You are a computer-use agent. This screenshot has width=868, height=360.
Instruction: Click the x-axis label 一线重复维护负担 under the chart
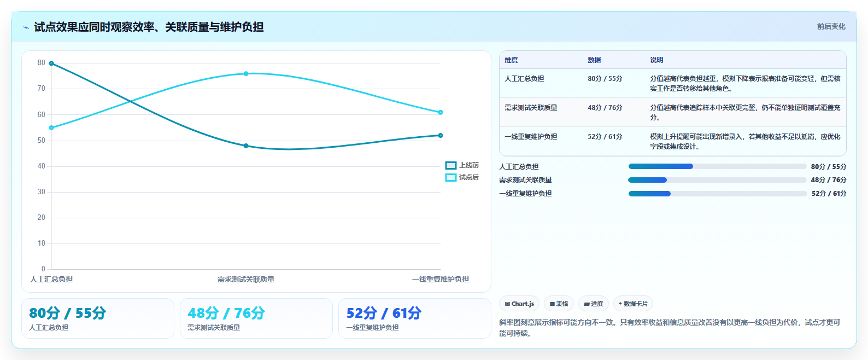441,279
